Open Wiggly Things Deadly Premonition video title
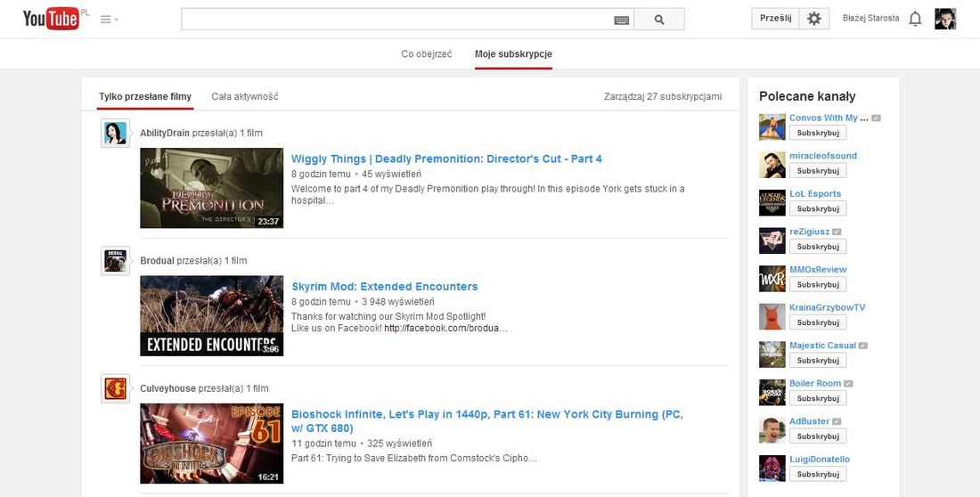 click(x=446, y=159)
